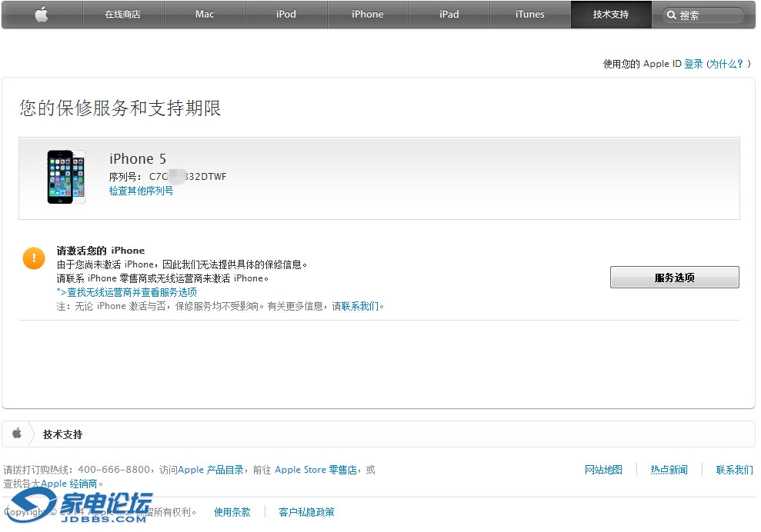Open the 为什么？ help link

[726, 64]
